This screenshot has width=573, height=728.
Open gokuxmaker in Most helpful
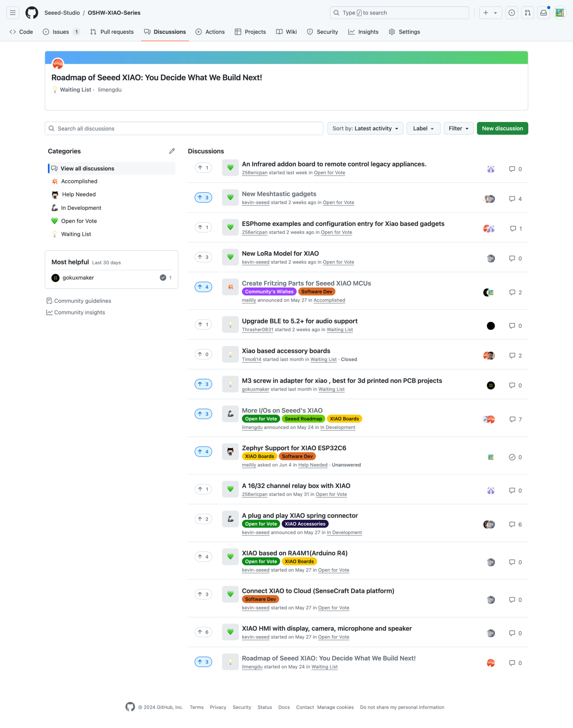coord(78,278)
